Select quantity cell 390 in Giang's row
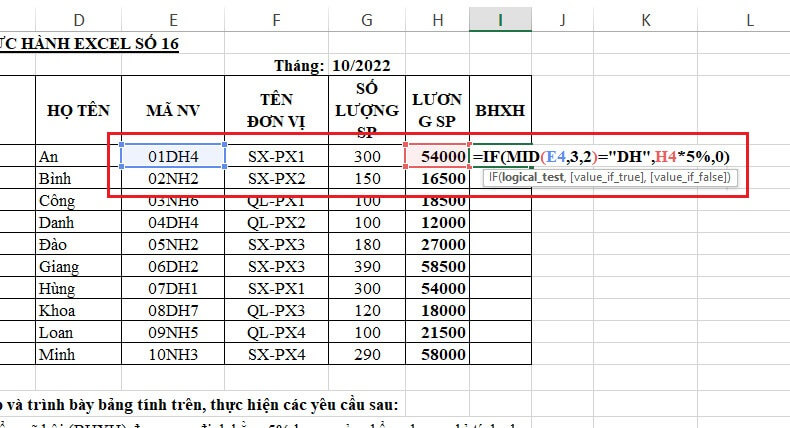This screenshot has height=428, width=790. click(367, 266)
